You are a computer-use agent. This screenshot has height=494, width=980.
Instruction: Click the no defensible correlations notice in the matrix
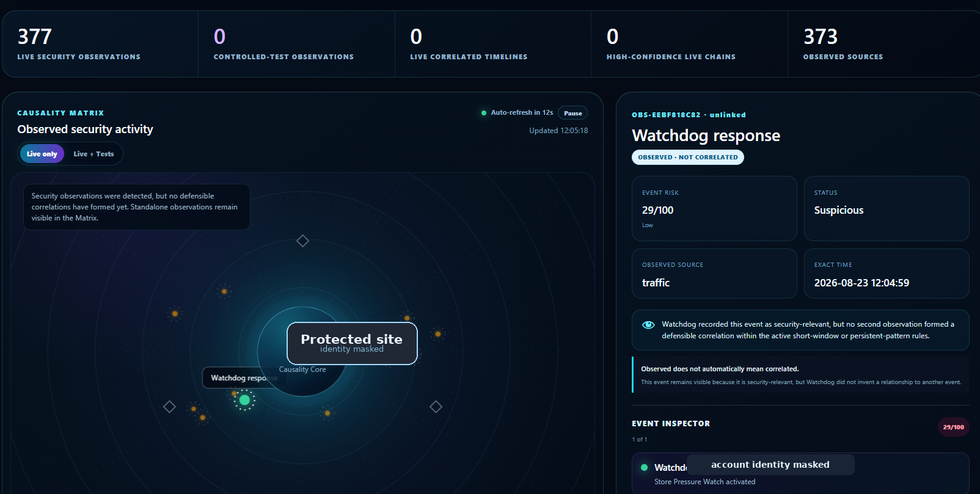click(x=137, y=207)
